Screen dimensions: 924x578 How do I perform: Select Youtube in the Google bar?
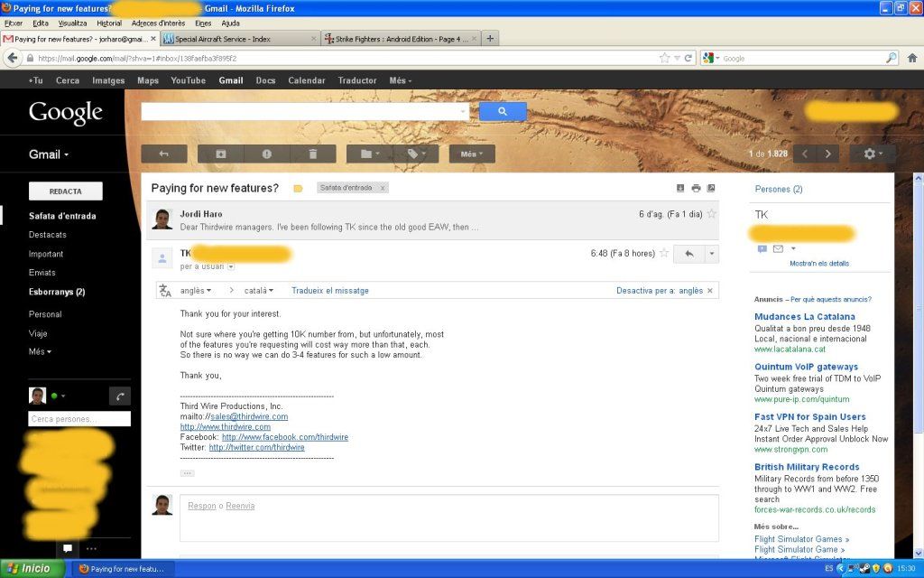(188, 80)
